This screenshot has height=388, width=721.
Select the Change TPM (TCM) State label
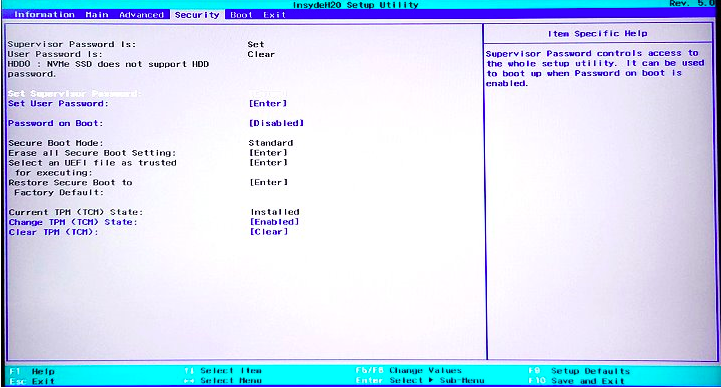point(73,222)
